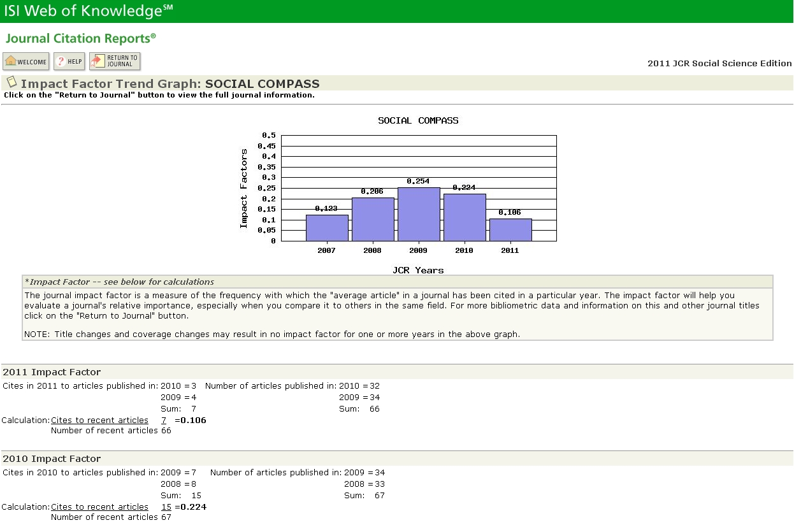
Task: Click the Number of recent articles 66 text
Action: pos(111,430)
